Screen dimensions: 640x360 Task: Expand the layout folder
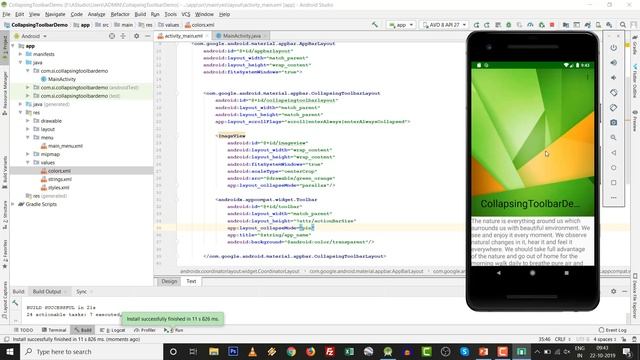pyautogui.click(x=28, y=129)
